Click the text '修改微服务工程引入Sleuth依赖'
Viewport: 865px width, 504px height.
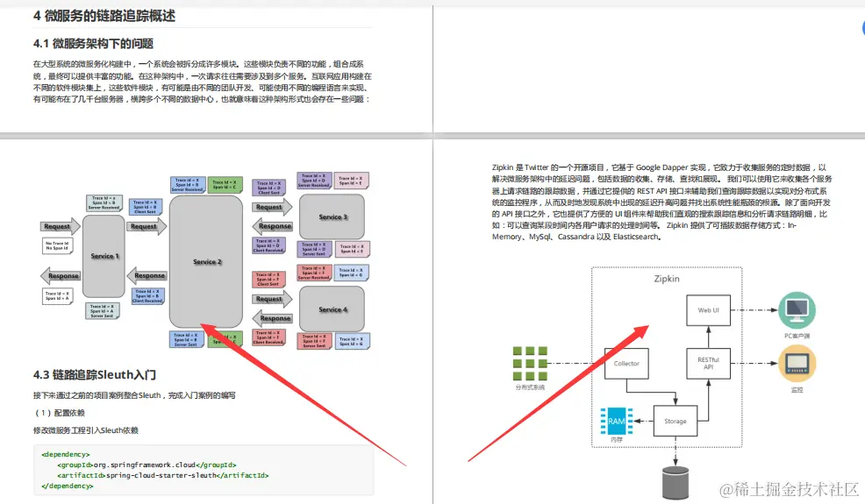click(85, 430)
